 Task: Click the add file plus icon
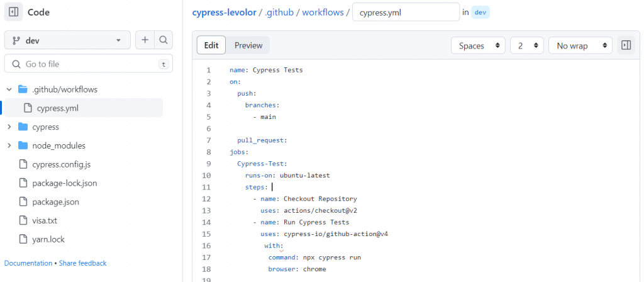145,40
